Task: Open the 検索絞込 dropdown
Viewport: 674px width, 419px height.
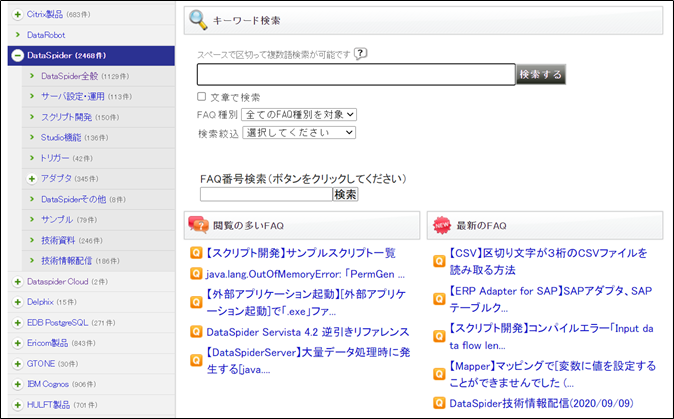Action: click(x=298, y=132)
